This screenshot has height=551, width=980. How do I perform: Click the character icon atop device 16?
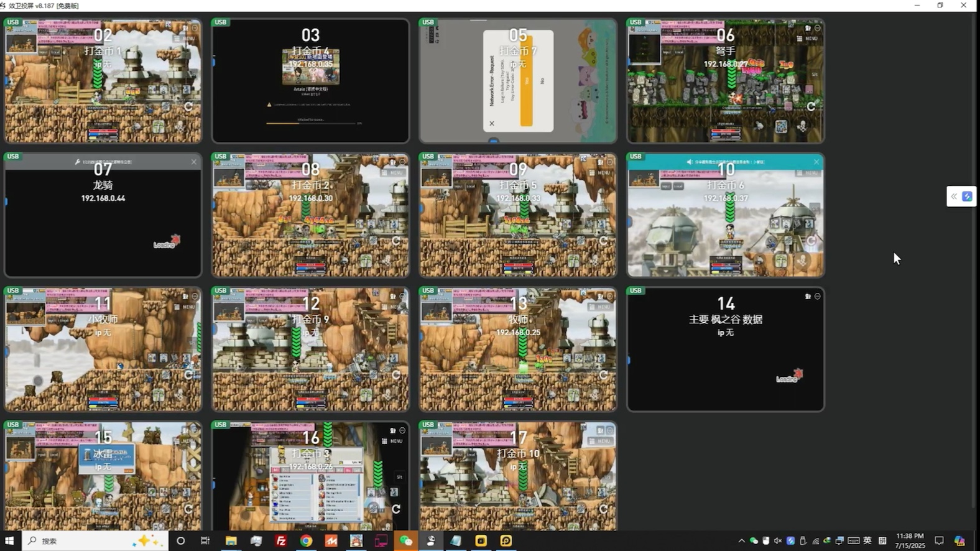tap(392, 430)
